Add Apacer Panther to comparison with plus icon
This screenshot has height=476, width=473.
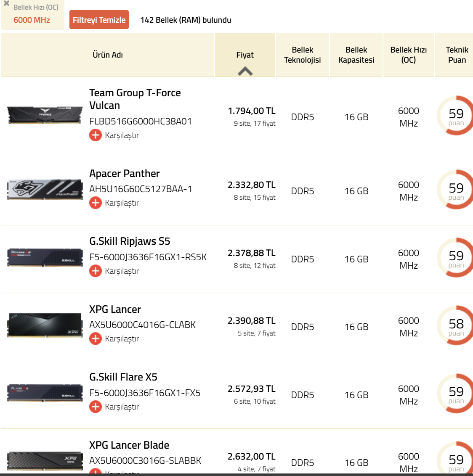click(x=96, y=203)
